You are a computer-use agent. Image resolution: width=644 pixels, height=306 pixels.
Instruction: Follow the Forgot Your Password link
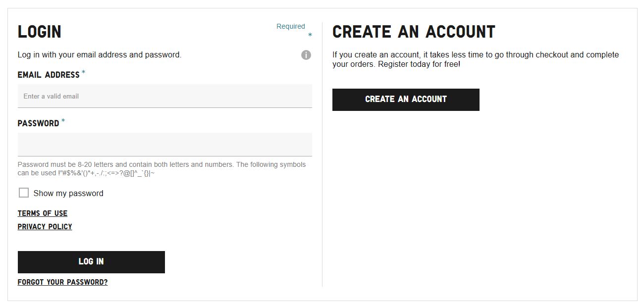62,282
